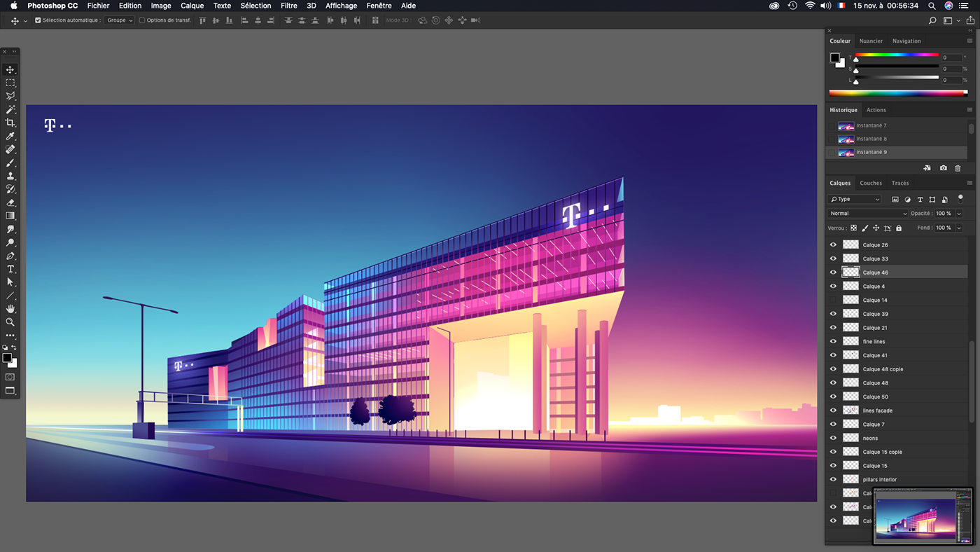
Task: Select the History Brush tool
Action: point(10,189)
